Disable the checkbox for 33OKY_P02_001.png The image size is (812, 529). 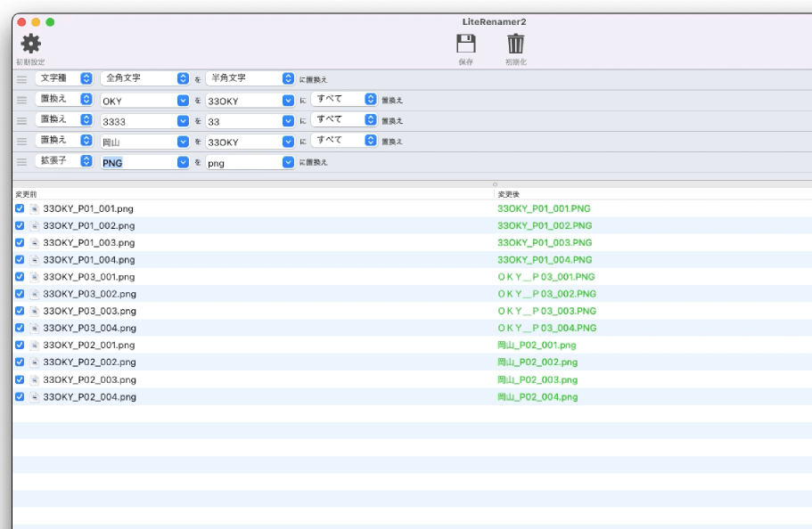pyautogui.click(x=20, y=345)
